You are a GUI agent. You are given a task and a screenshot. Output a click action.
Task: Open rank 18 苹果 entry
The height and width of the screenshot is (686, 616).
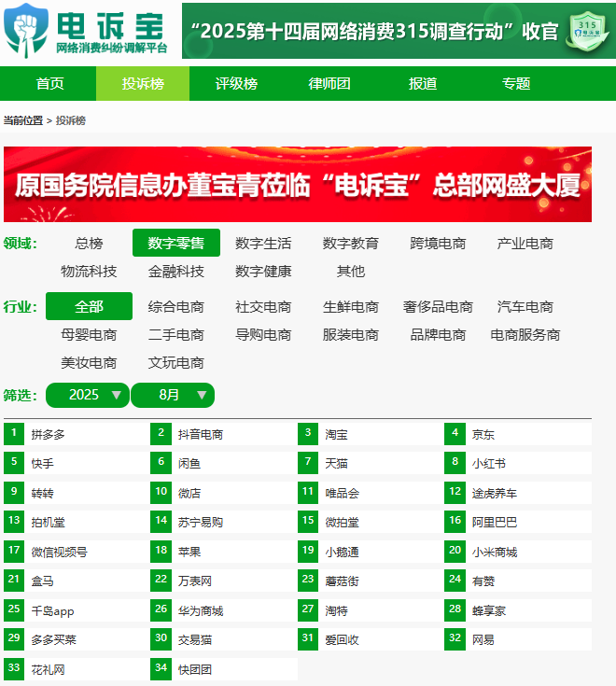(223, 552)
